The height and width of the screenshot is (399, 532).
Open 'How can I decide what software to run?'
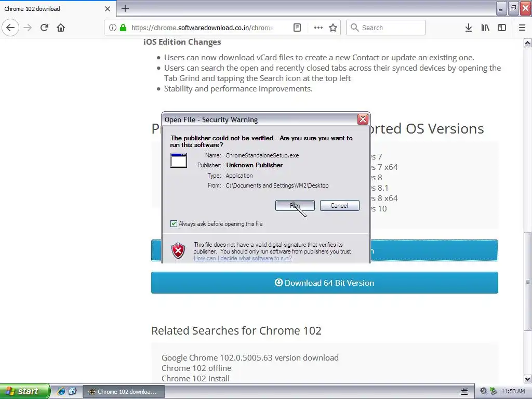(243, 258)
